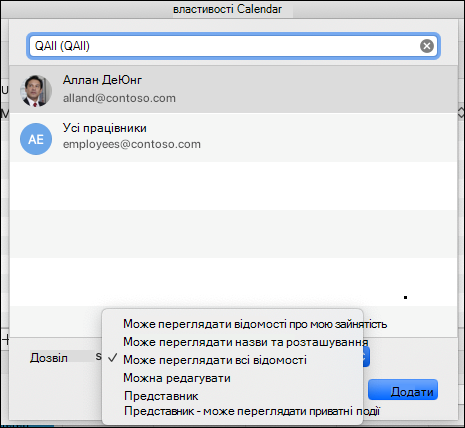
Task: Click alland@contoso.com email address
Action: coord(119,98)
